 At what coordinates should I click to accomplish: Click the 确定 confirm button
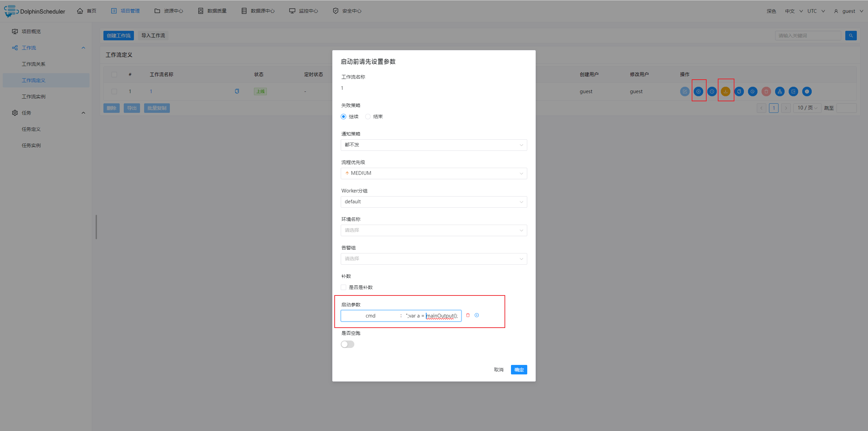(x=519, y=370)
